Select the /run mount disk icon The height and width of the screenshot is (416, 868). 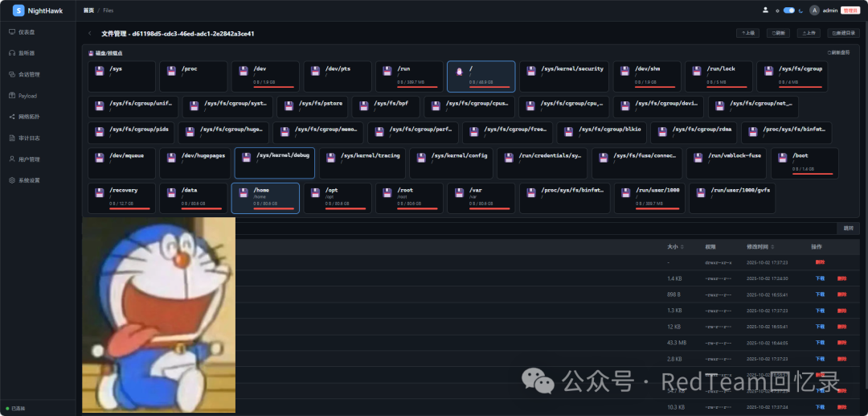(x=387, y=72)
